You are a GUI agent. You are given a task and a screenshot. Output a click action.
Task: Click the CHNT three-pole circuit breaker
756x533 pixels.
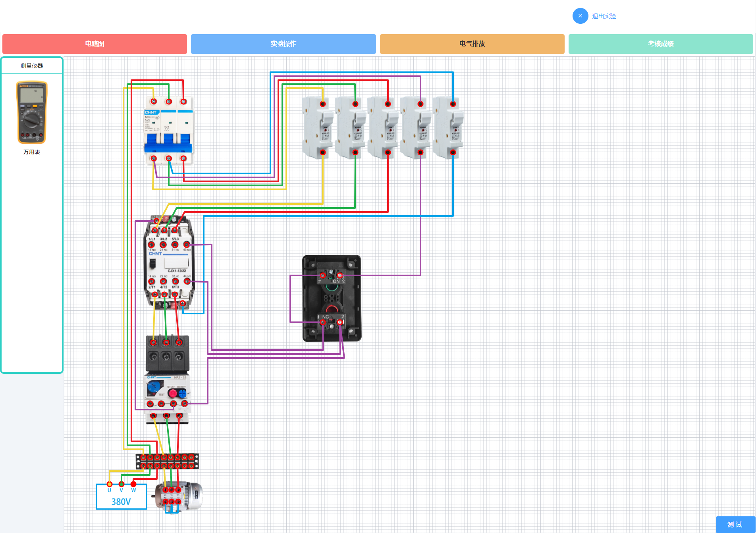click(168, 130)
